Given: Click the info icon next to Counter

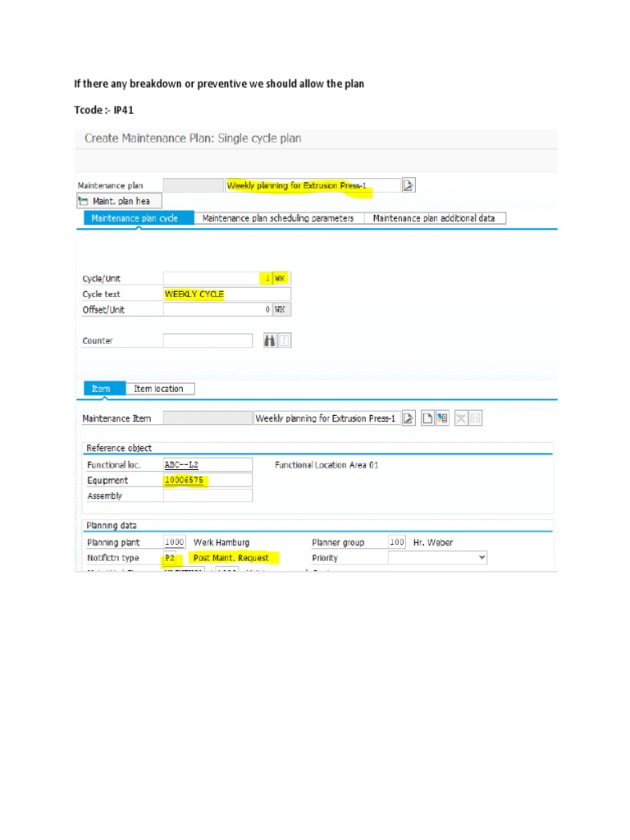Looking at the screenshot, I should (285, 340).
